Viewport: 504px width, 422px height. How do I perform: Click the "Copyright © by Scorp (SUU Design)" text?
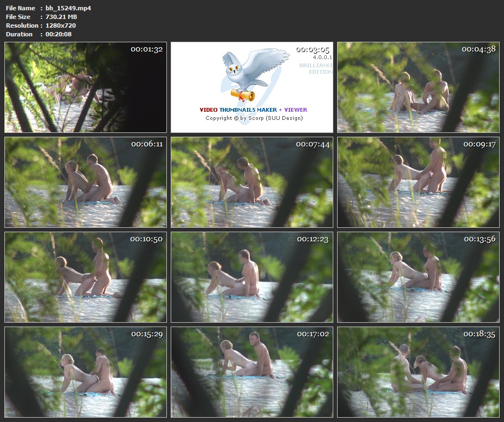[x=254, y=118]
